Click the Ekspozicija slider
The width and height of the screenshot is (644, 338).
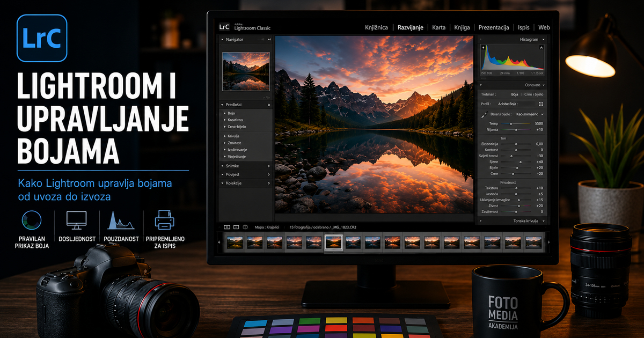click(516, 144)
